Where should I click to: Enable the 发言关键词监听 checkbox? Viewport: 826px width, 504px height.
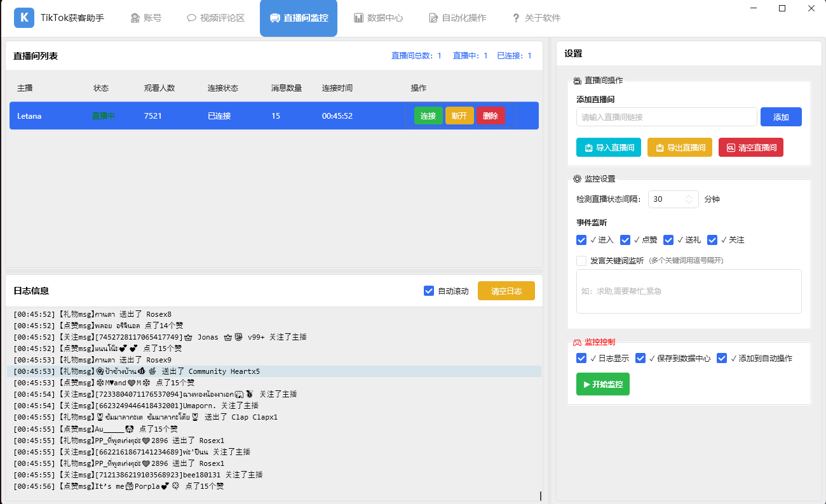581,260
